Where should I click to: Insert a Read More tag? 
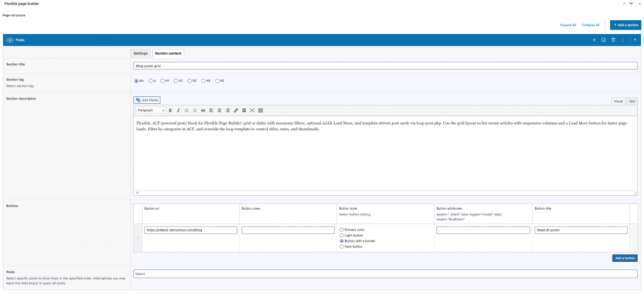point(244,111)
